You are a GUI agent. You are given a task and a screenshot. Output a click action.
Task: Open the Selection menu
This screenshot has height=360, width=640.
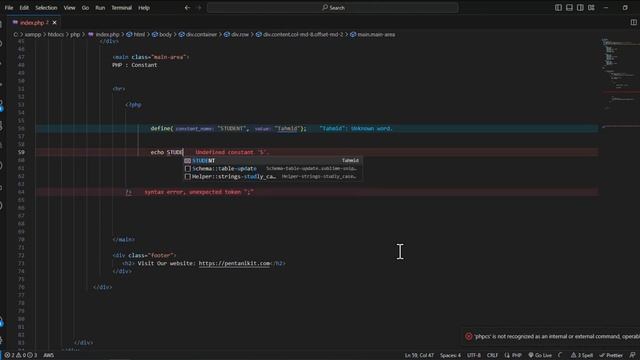coord(46,8)
